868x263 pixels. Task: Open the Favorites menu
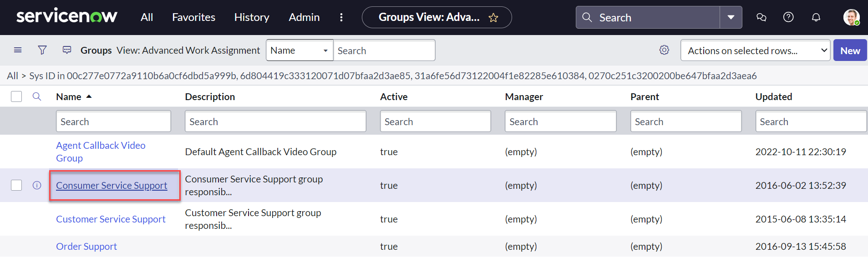(x=193, y=17)
